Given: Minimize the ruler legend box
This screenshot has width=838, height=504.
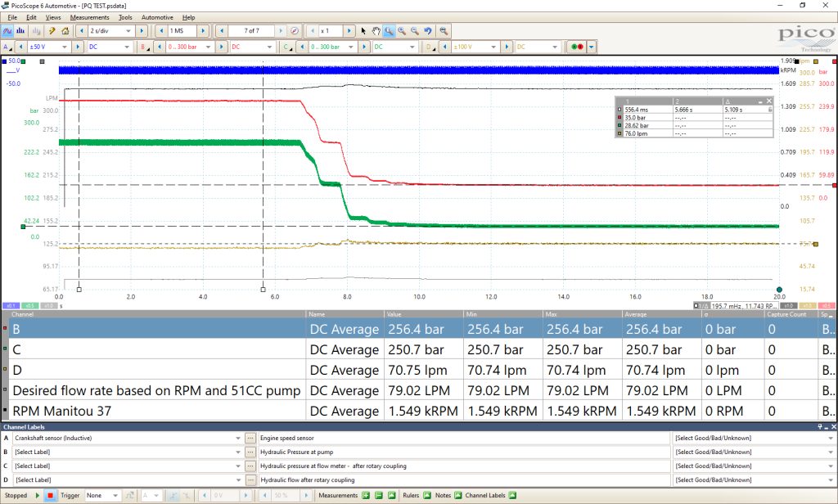Looking at the screenshot, I should point(760,101).
